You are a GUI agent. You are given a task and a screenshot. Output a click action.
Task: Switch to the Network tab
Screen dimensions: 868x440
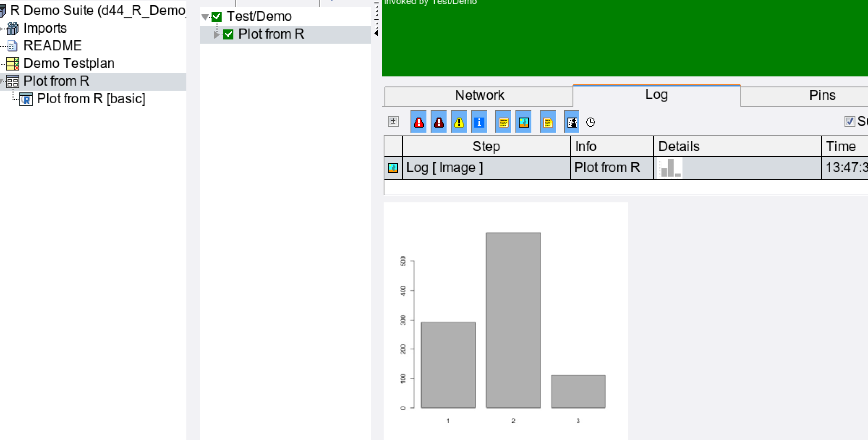pyautogui.click(x=479, y=96)
